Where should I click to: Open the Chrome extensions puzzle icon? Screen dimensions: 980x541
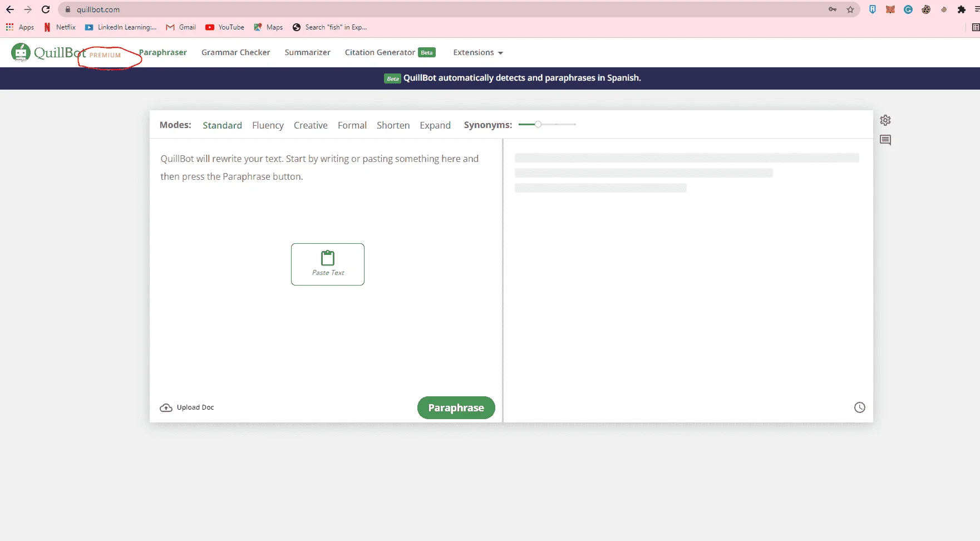coord(962,9)
